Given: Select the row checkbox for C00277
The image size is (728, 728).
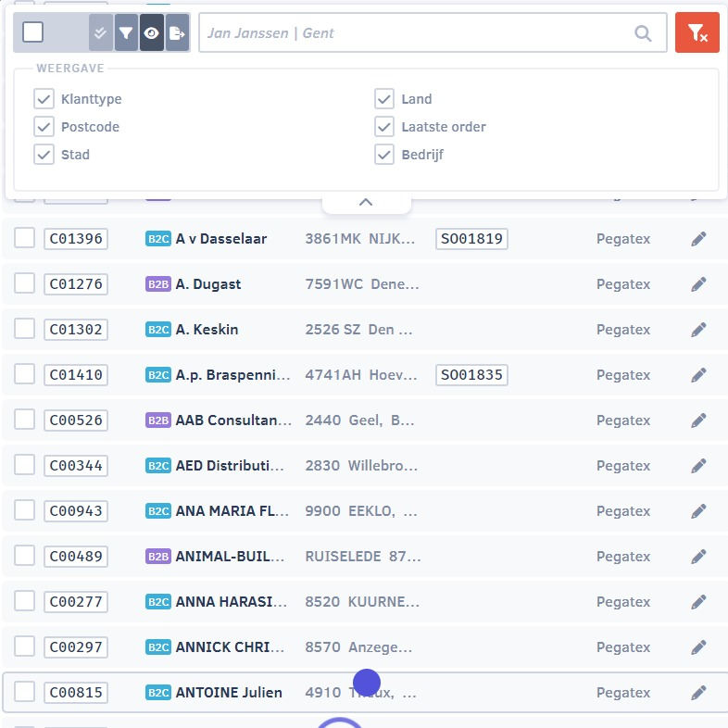Looking at the screenshot, I should [25, 601].
